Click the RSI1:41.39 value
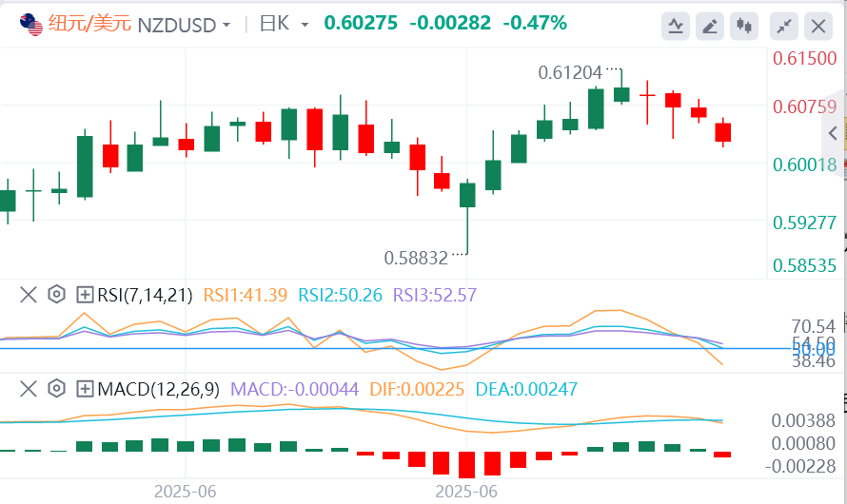 click(x=246, y=295)
